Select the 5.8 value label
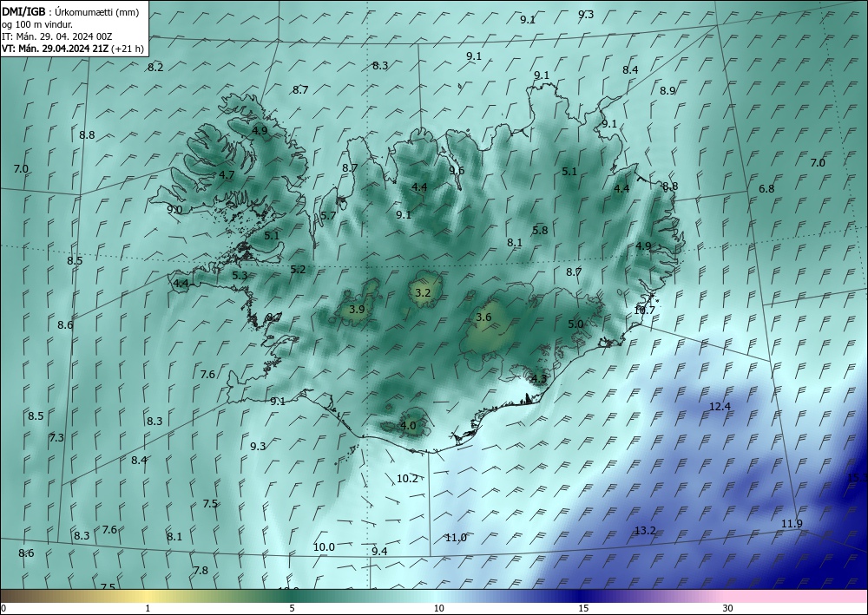The height and width of the screenshot is (615, 868). tap(540, 230)
